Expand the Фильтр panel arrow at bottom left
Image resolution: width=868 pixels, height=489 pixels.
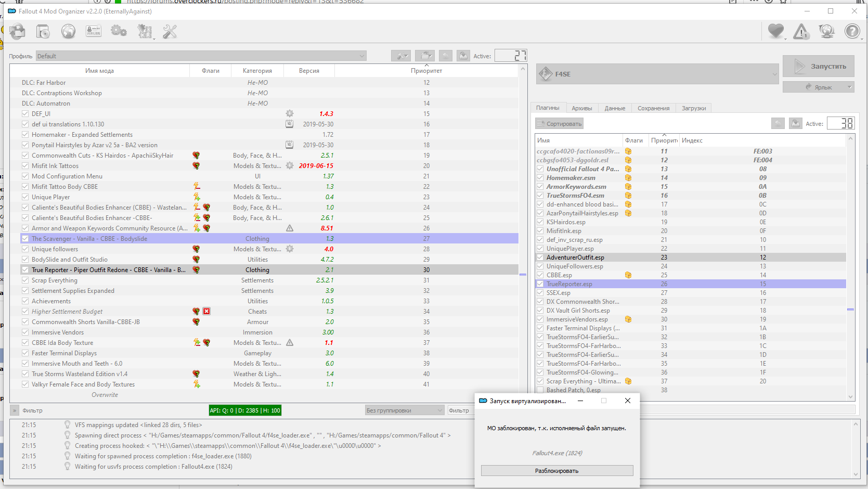pyautogui.click(x=15, y=410)
